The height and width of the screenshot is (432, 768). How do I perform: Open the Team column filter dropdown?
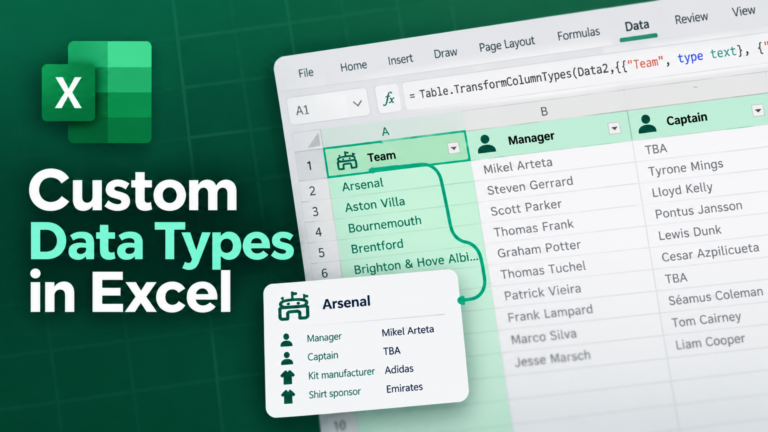click(454, 148)
